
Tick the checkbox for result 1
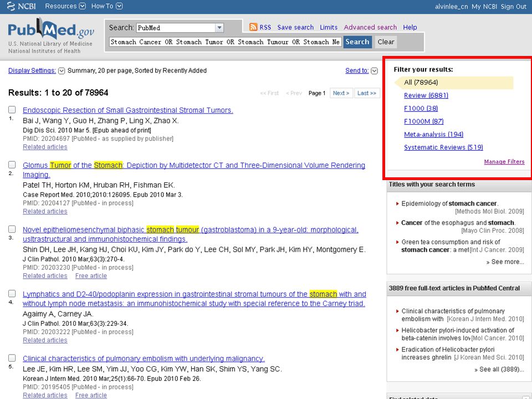click(x=12, y=110)
